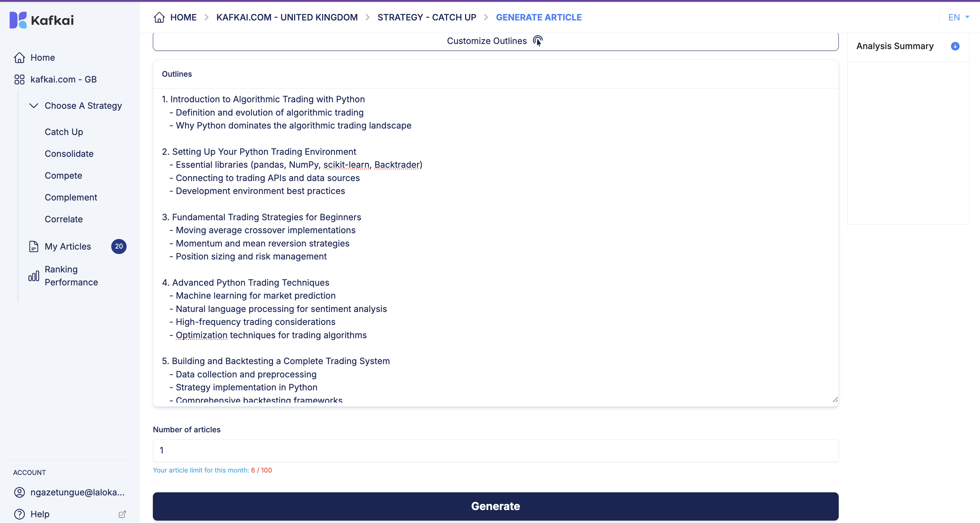Viewport: 980px width, 523px height.
Task: Click the kafkai.com - GB grid icon
Action: click(19, 79)
